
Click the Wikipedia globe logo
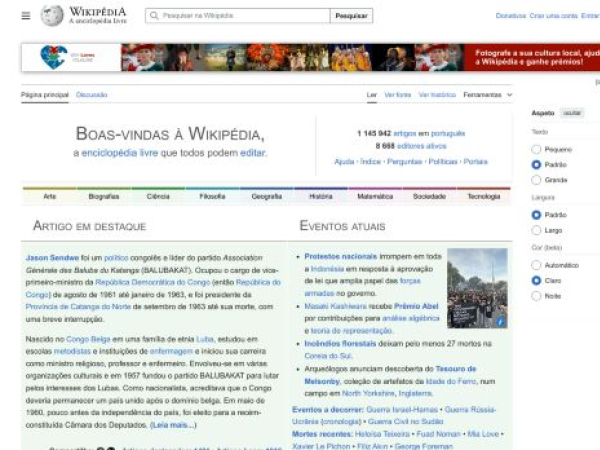point(52,16)
